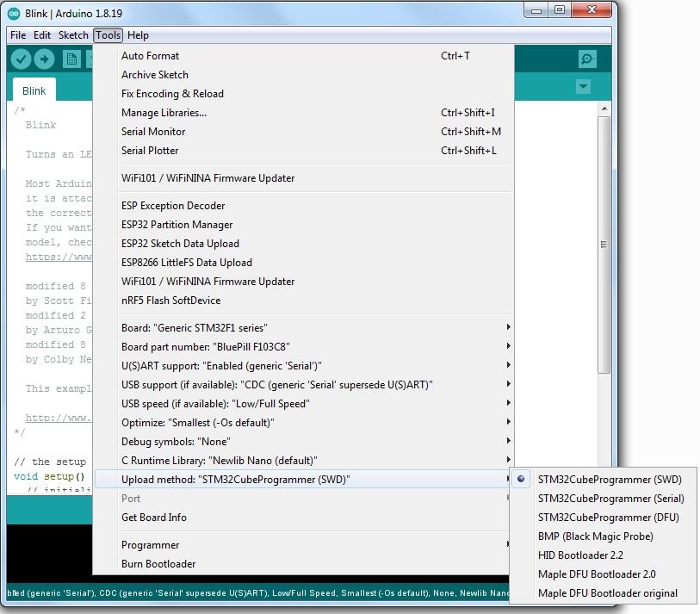This screenshot has width=700, height=614.
Task: Click "void setup()" code line in editor
Action: pos(49,476)
